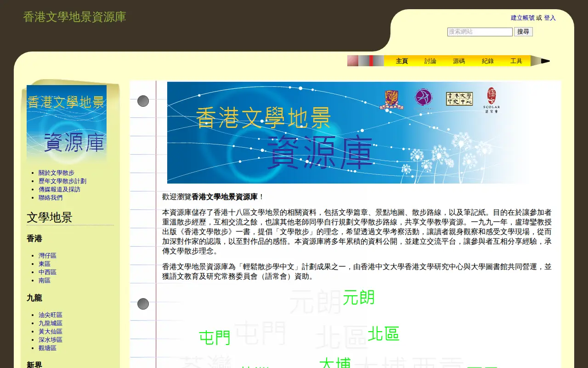This screenshot has width=588, height=368.
Task: Click the 搜尋 button
Action: coord(523,32)
